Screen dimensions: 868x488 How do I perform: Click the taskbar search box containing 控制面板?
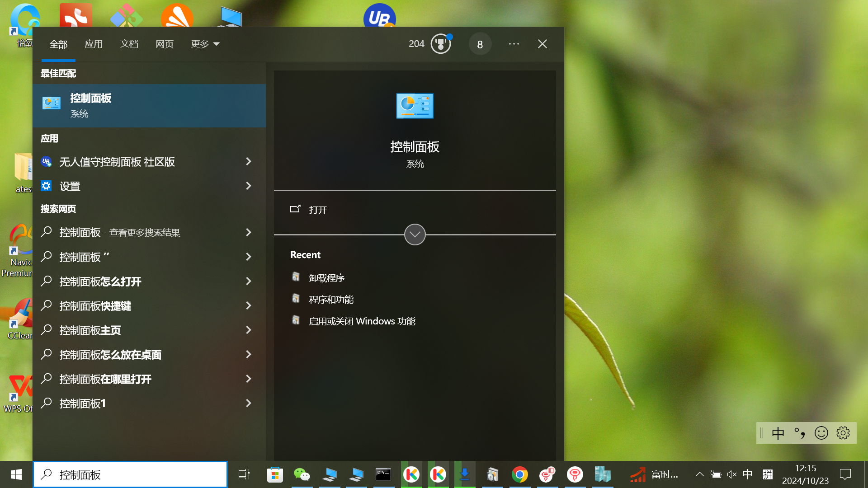130,474
